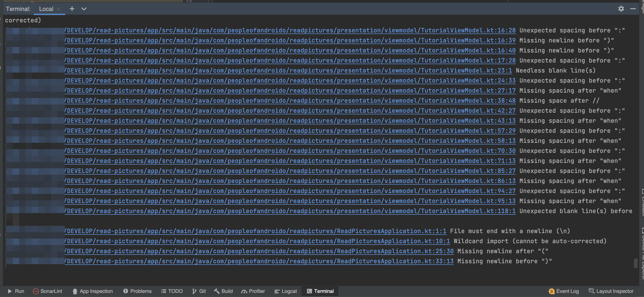Open the TODO tool window

(172, 291)
